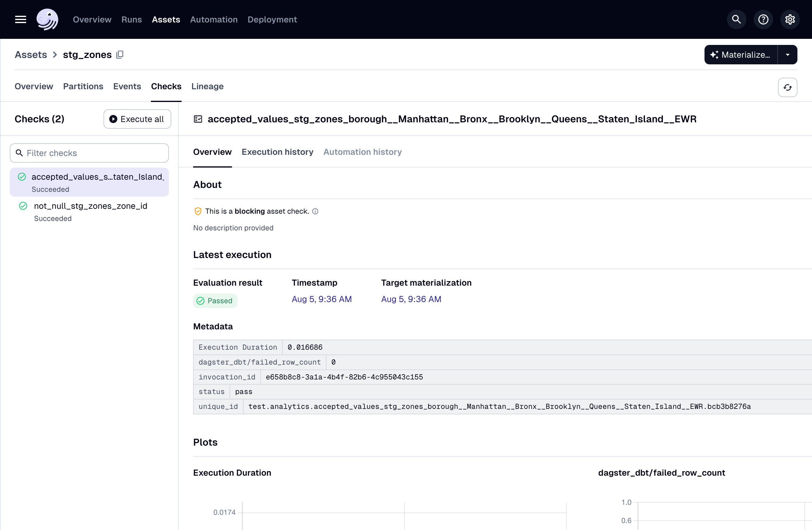Screen dimensions: 812x530
Task: Open the Partitions tab
Action: point(83,86)
